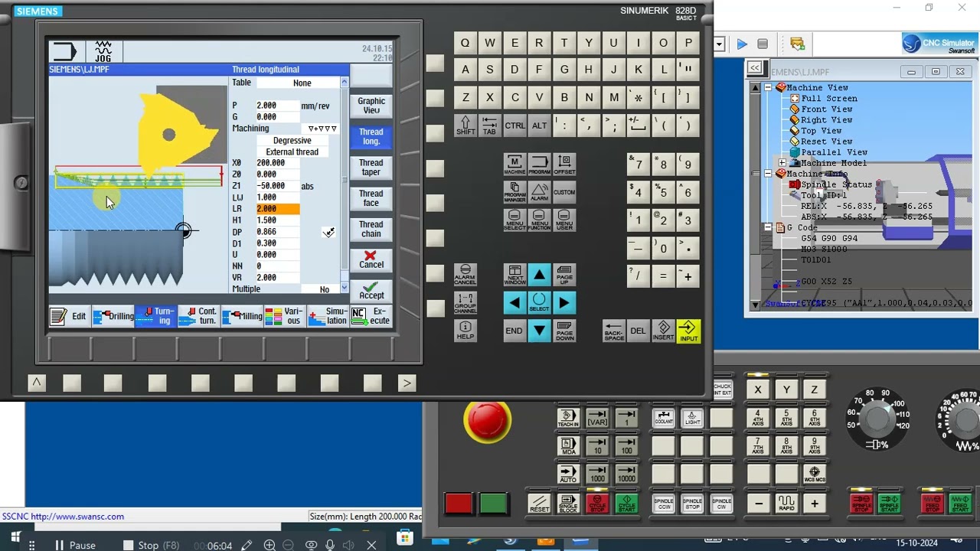Image resolution: width=980 pixels, height=551 pixels.
Task: Click the GROUP CHANNEL key
Action: coord(465,303)
